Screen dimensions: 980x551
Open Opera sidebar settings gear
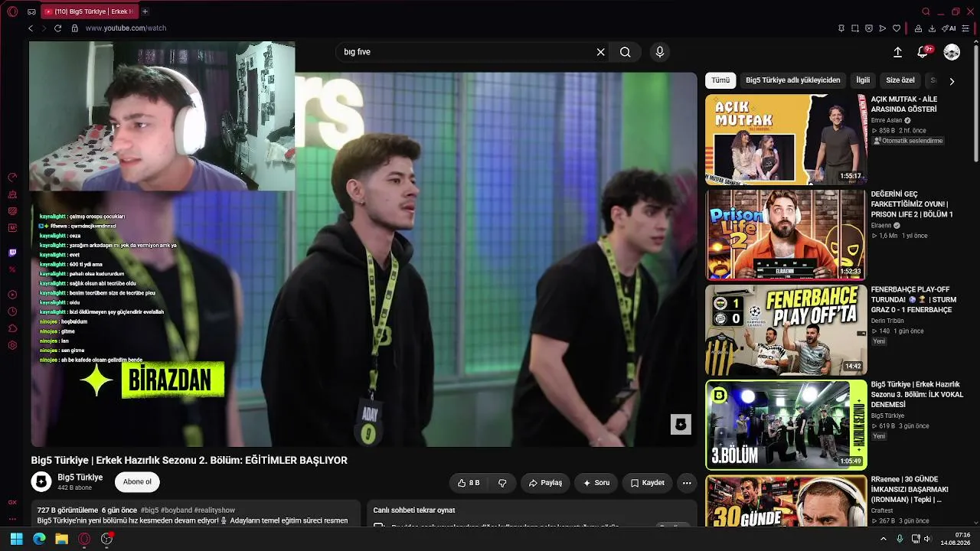[12, 345]
